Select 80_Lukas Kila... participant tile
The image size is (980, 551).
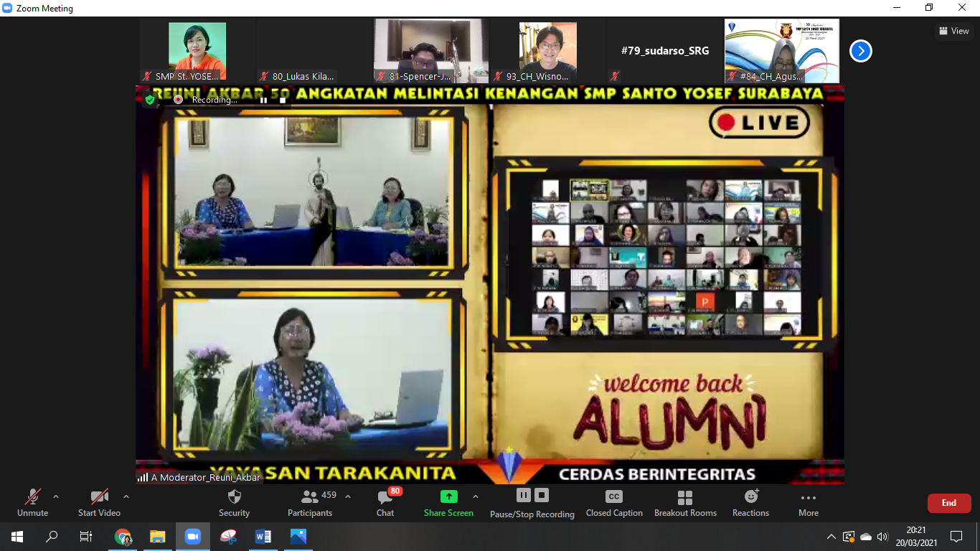coord(314,51)
